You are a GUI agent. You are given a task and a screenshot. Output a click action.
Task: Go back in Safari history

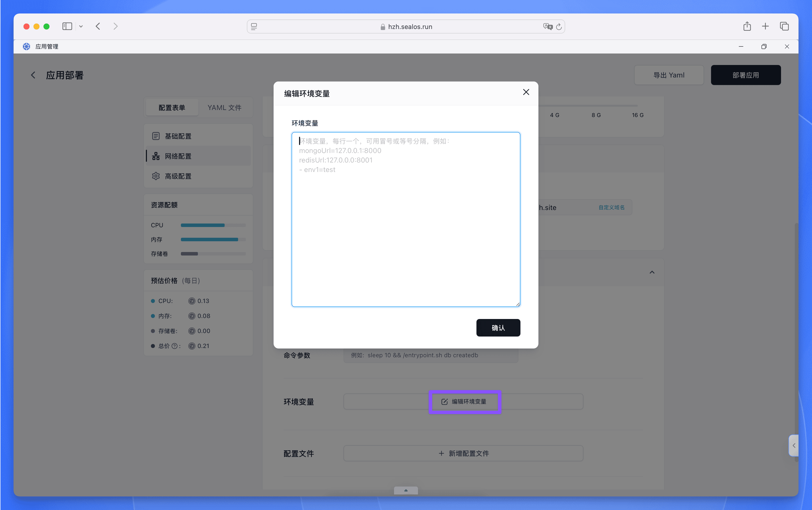point(98,26)
